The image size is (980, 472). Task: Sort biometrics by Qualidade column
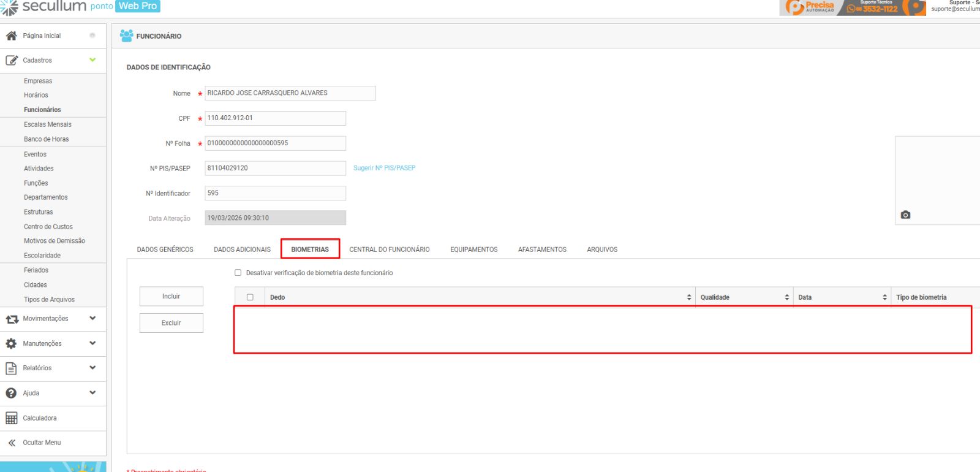coord(786,297)
